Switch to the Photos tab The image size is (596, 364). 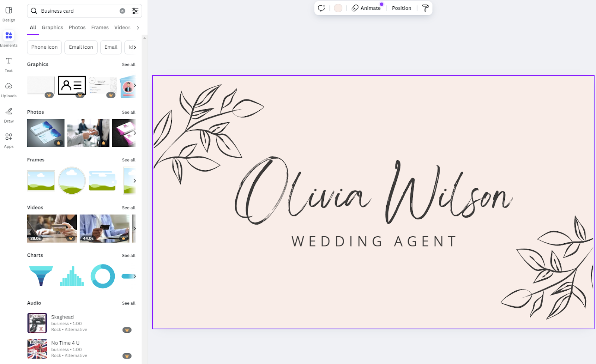click(77, 27)
